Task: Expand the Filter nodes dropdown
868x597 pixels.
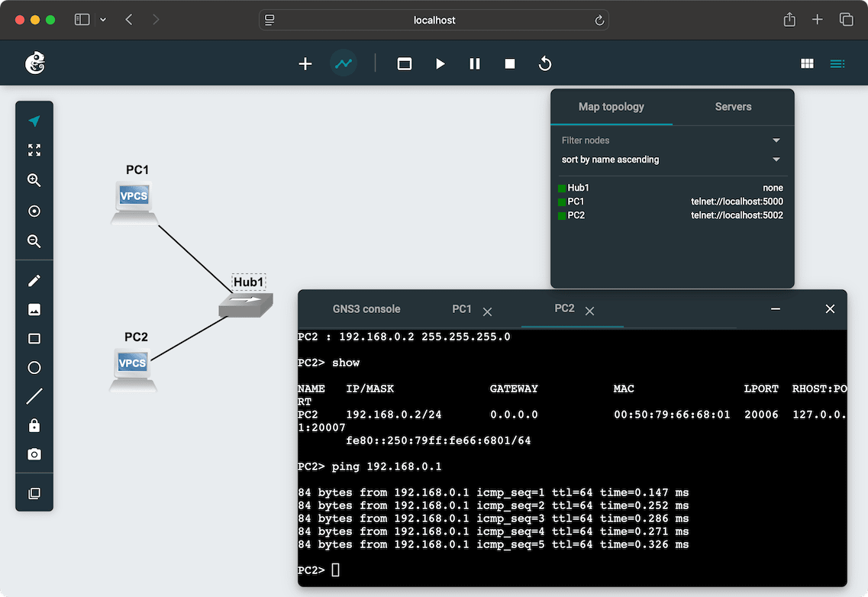Action: click(x=670, y=140)
